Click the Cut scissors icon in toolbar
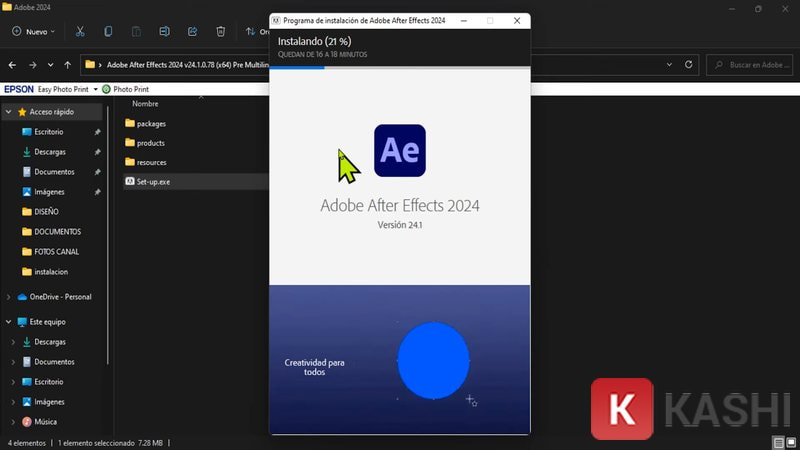This screenshot has height=450, width=800. click(x=80, y=32)
